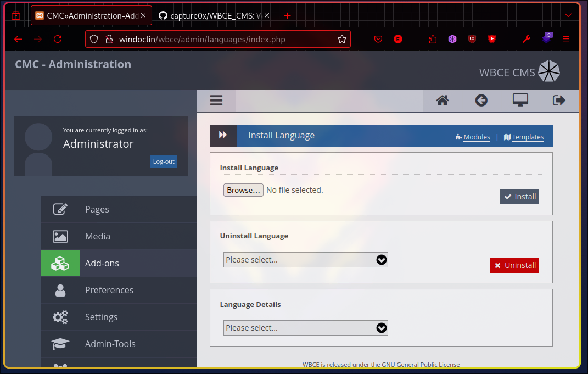
Task: Open the Uninstall Language selection dropdown
Action: (x=305, y=259)
